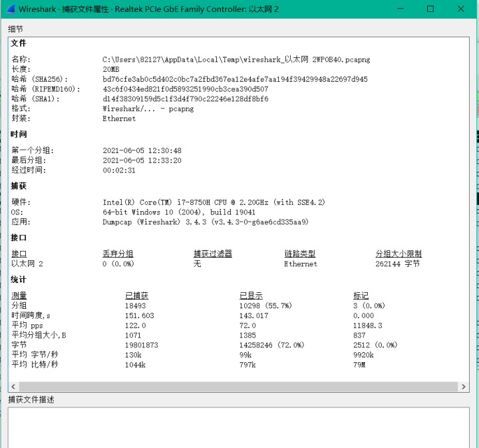Click the Dumpcap (Wireshark) 3.4.3 application line
Viewport: 479px width, 448px height.
tap(206, 222)
